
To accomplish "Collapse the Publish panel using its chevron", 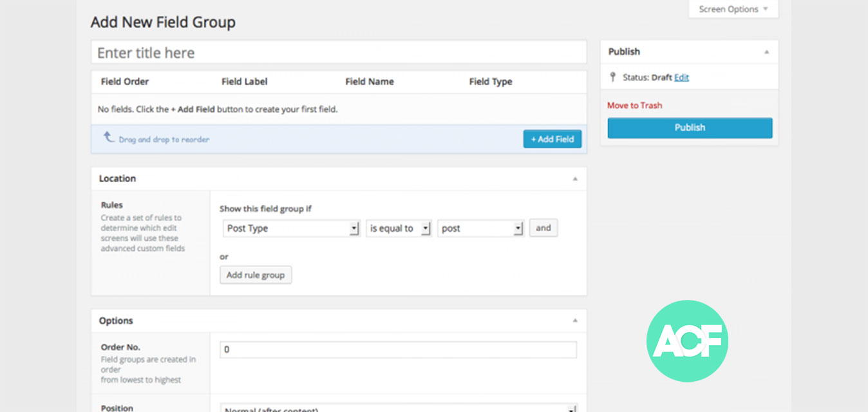I will (766, 51).
